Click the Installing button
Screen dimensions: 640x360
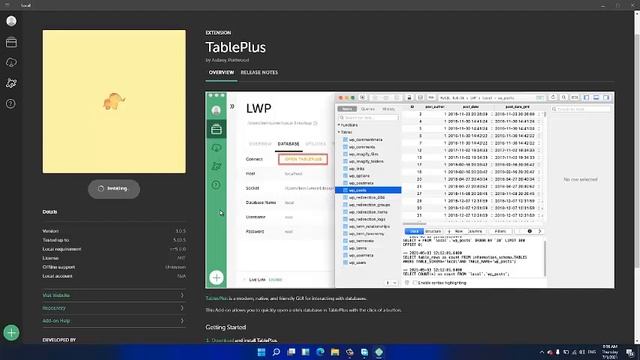point(114,189)
